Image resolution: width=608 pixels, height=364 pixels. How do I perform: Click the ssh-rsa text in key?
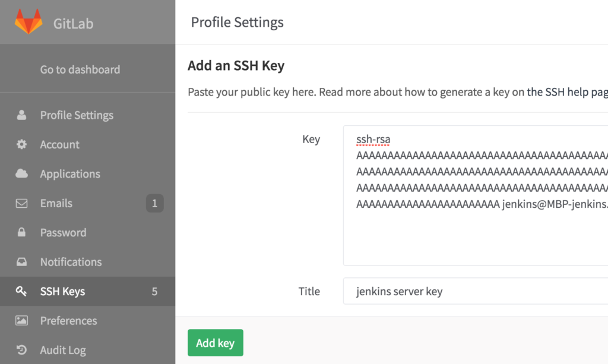click(x=373, y=139)
